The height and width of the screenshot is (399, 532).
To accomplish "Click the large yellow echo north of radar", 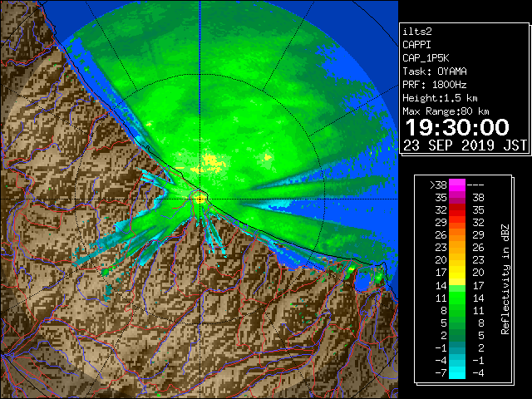I will (x=213, y=161).
